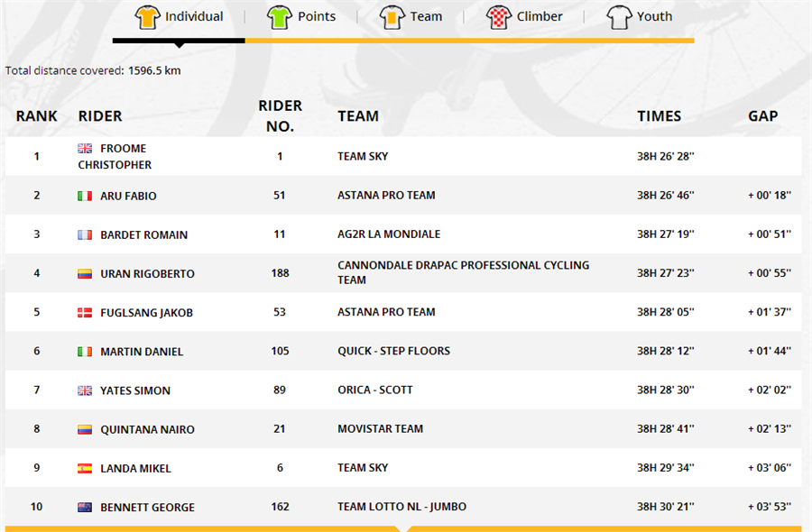
Task: Click the gap + 00' 18''
Action: pyautogui.click(x=770, y=195)
